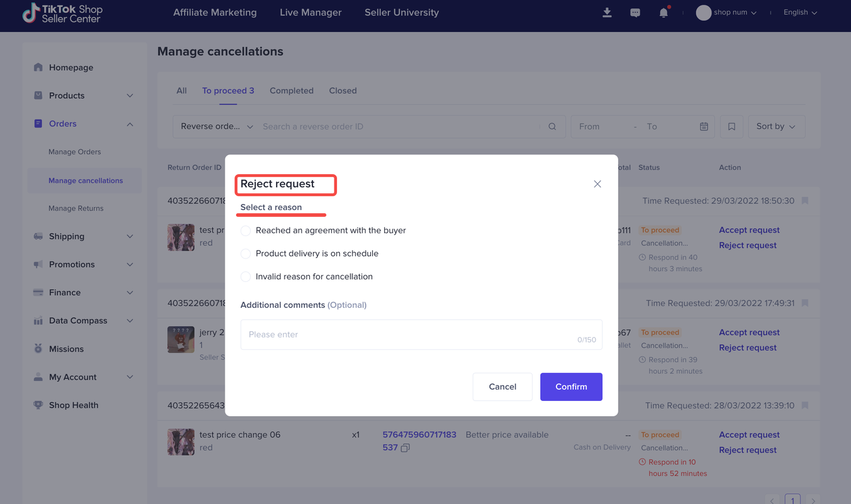Image resolution: width=851 pixels, height=504 pixels.
Task: Open the calendar date picker icon
Action: pos(703,126)
